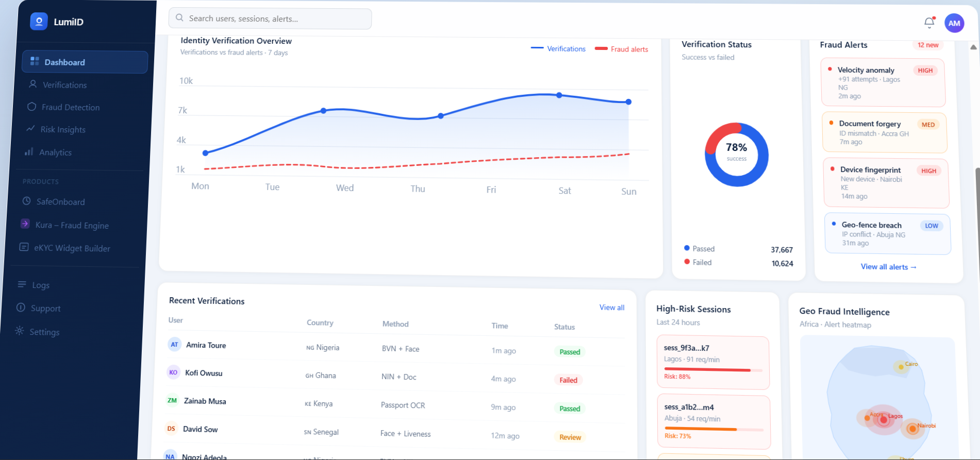This screenshot has height=460, width=980.
Task: Click the Search users, sessions, alerts field
Action: pyautogui.click(x=270, y=19)
